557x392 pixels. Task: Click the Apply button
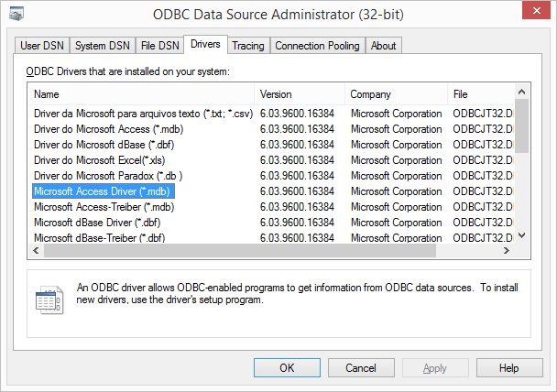coord(435,368)
